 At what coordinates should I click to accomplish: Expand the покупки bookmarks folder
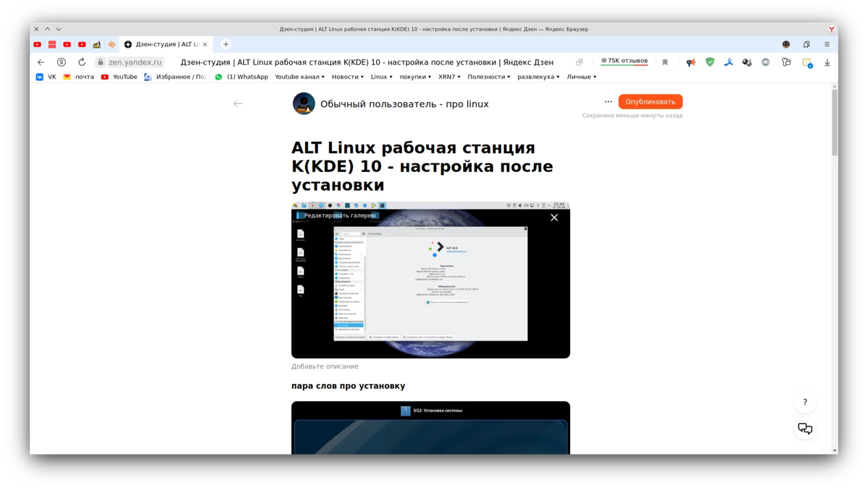[415, 77]
